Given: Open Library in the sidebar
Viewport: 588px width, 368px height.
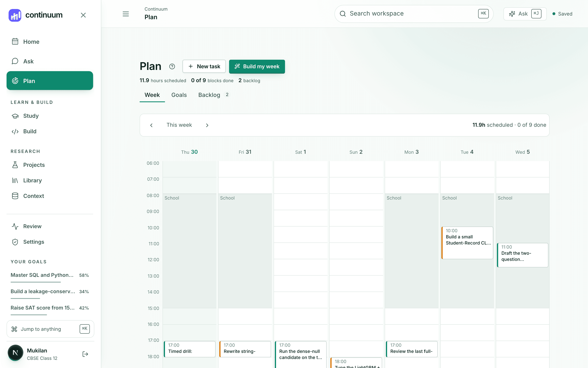Looking at the screenshot, I should 50,180.
